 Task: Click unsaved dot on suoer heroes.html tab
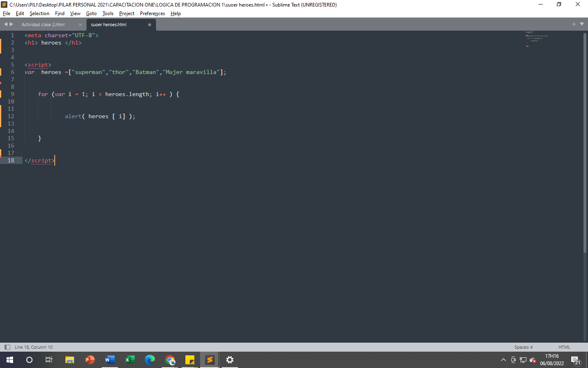[149, 25]
